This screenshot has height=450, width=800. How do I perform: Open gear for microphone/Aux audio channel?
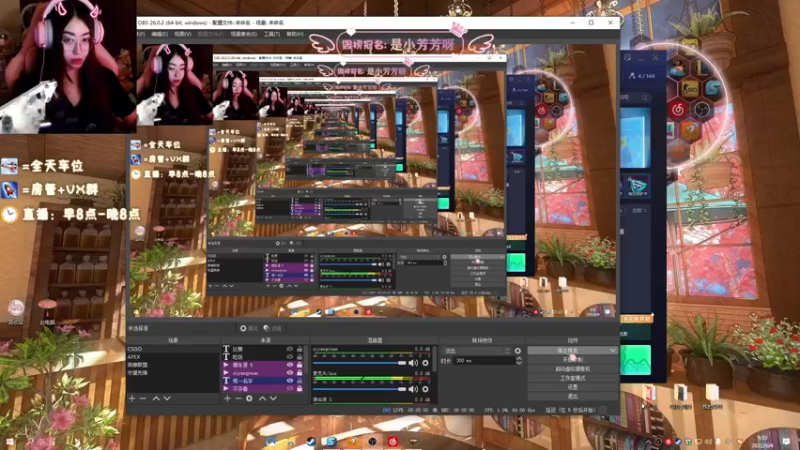(425, 389)
